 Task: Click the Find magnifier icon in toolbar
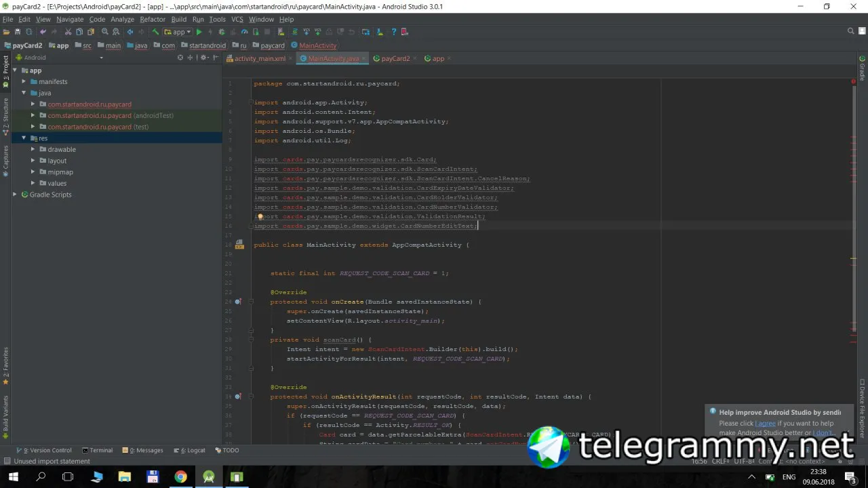[104, 32]
